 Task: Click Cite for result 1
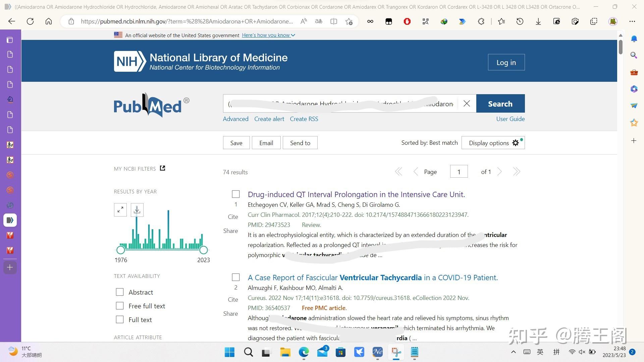point(233,217)
